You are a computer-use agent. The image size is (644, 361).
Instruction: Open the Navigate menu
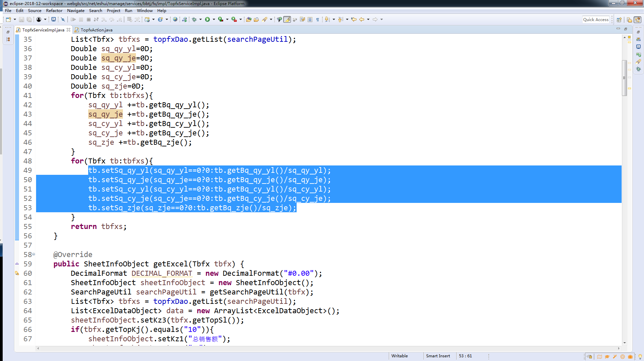75,11
